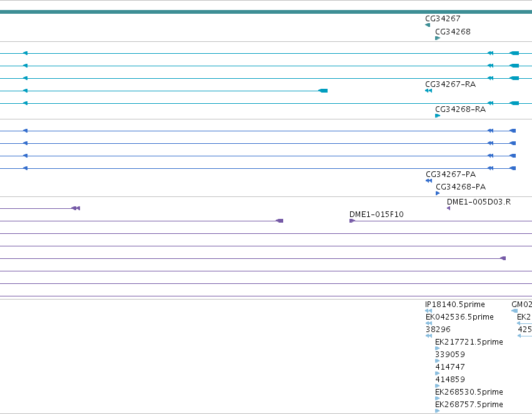Click the DME1-015F10 label
The image size is (532, 414).
pyautogui.click(x=376, y=215)
